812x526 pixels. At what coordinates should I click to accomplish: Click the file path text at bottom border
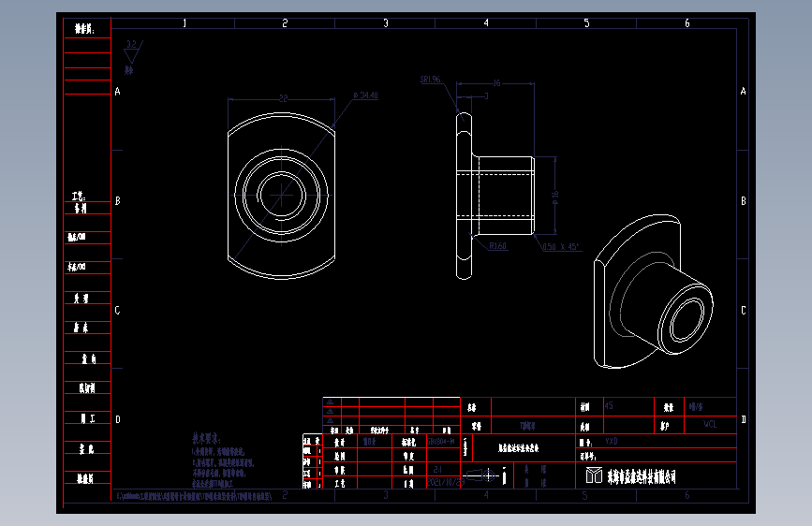[195, 496]
